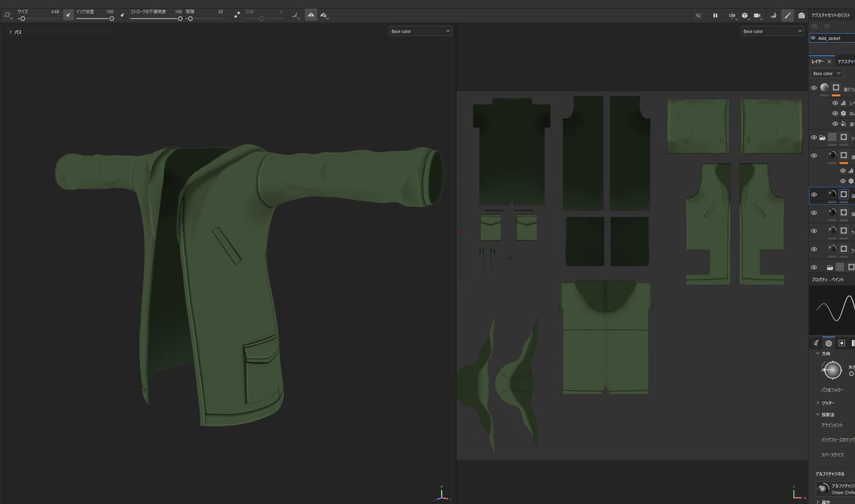Switch to the テクスチャ tab next to レイヤー
The image size is (855, 504).
coord(846,61)
